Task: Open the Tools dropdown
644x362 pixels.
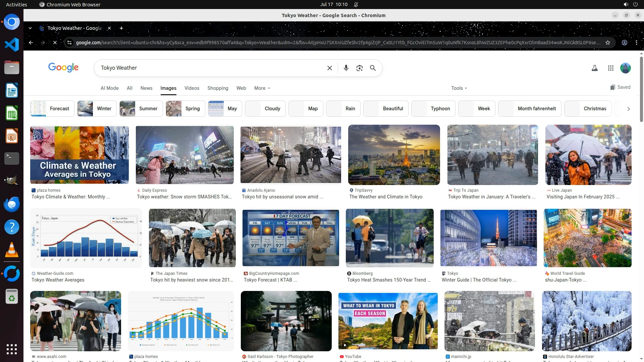Action: click(459, 88)
